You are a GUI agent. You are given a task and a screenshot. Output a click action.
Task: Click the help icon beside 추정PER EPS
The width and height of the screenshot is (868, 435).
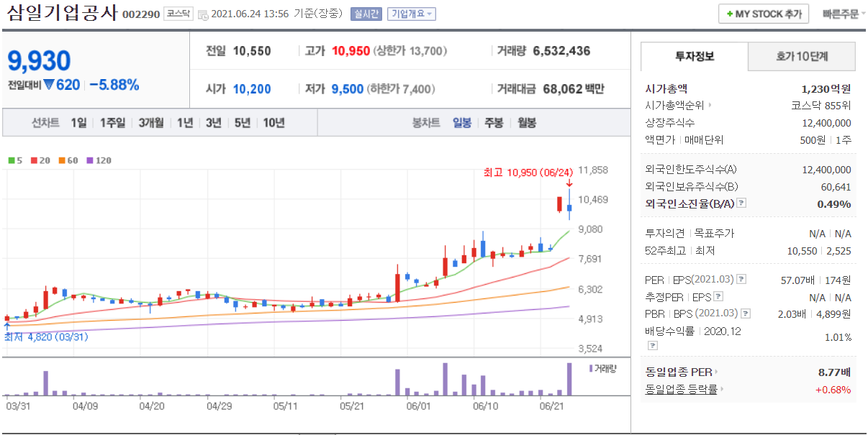pos(718,297)
